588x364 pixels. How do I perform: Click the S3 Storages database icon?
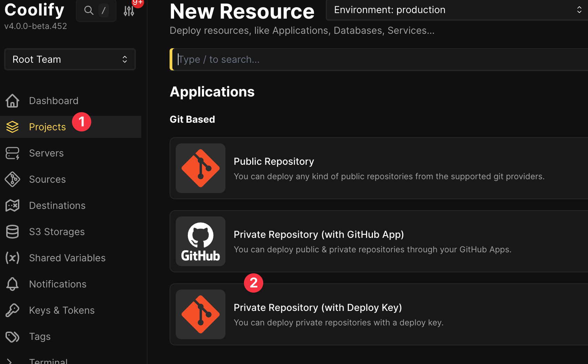coord(12,232)
